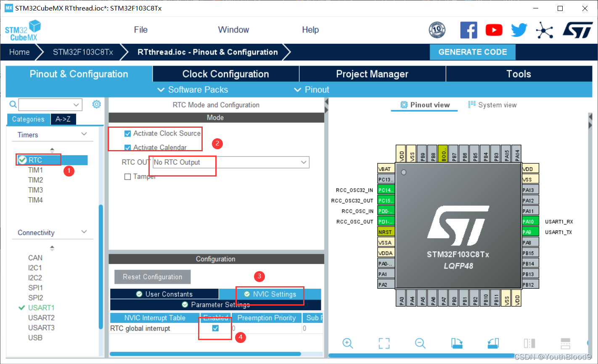
Task: Open the YouTube icon link
Action: [494, 30]
